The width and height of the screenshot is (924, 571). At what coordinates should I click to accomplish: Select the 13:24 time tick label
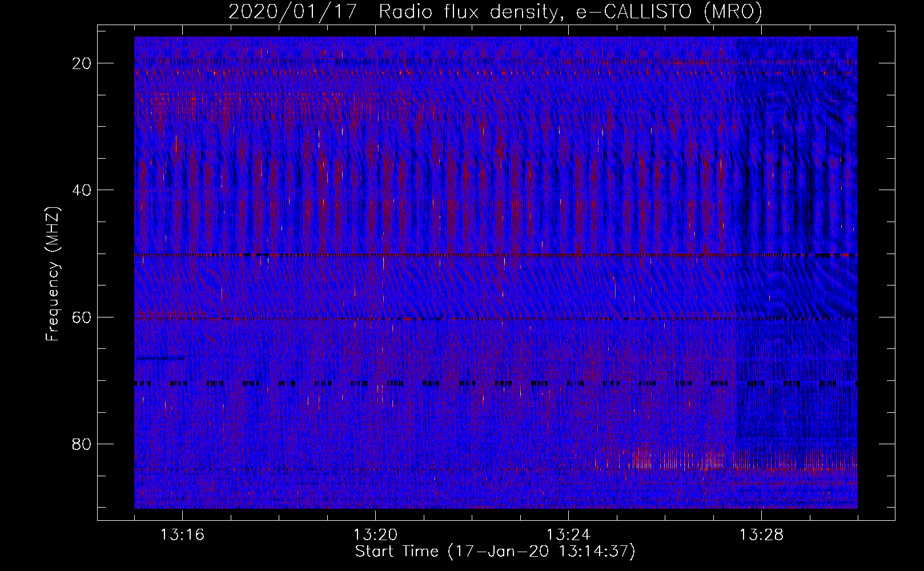point(568,535)
